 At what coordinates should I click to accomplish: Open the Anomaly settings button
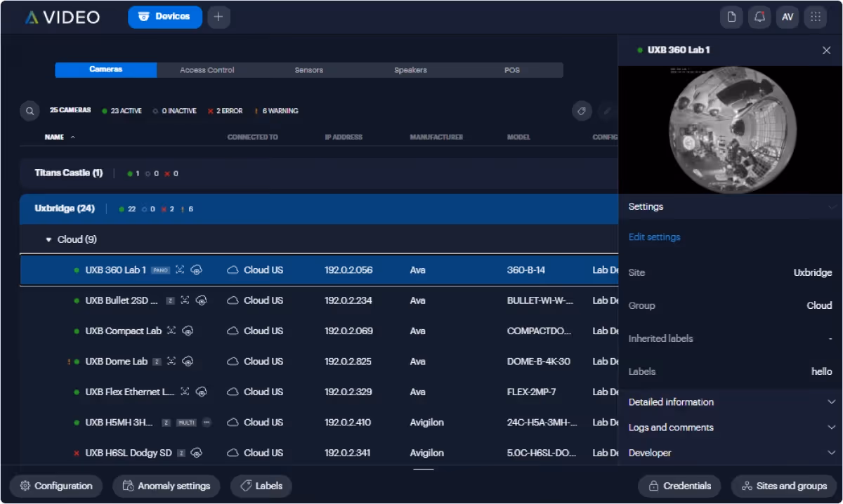pyautogui.click(x=166, y=486)
